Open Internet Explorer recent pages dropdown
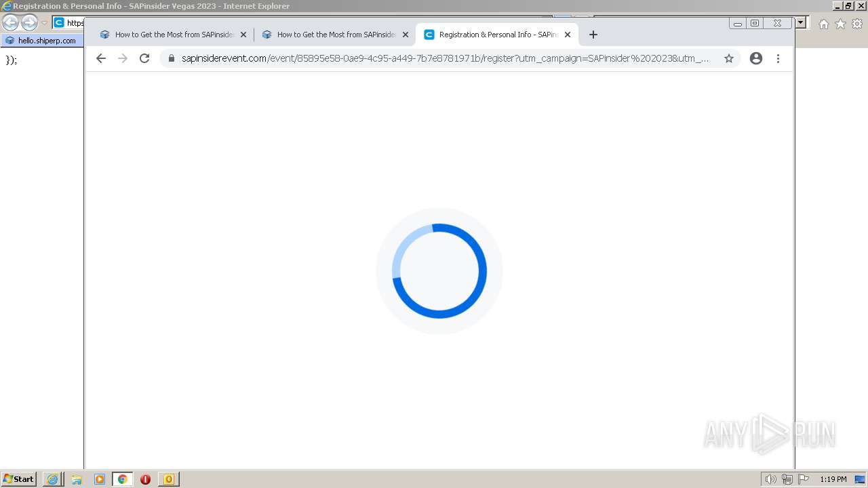The width and height of the screenshot is (868, 488). point(44,23)
